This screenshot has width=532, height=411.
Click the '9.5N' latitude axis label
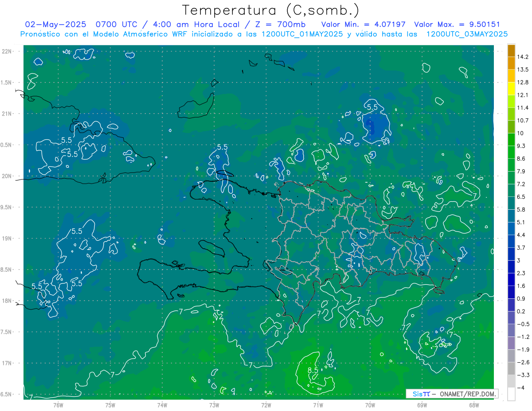click(x=6, y=207)
